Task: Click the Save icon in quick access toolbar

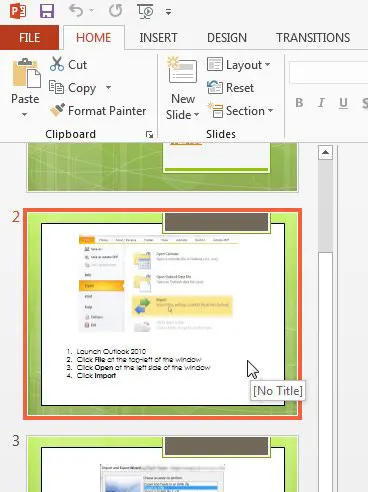Action: (47, 11)
